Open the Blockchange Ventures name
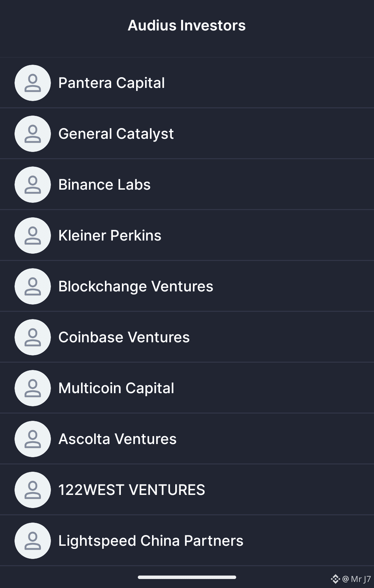 tap(136, 287)
